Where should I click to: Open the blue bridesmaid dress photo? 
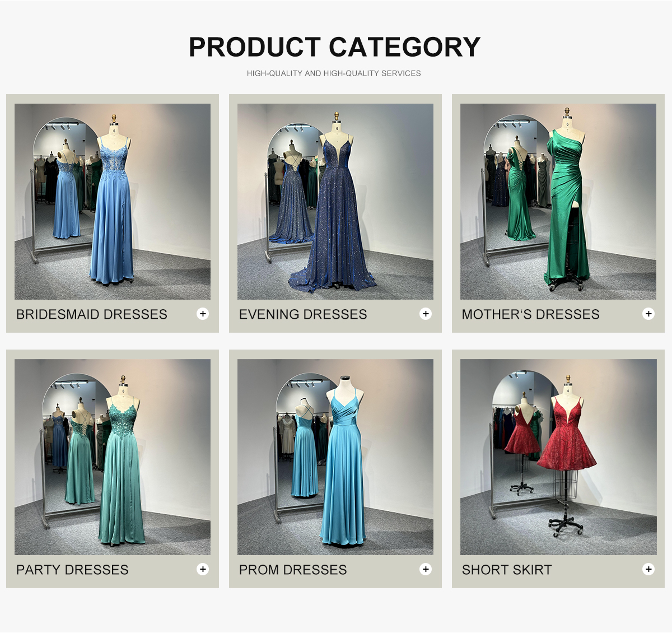[x=113, y=202]
